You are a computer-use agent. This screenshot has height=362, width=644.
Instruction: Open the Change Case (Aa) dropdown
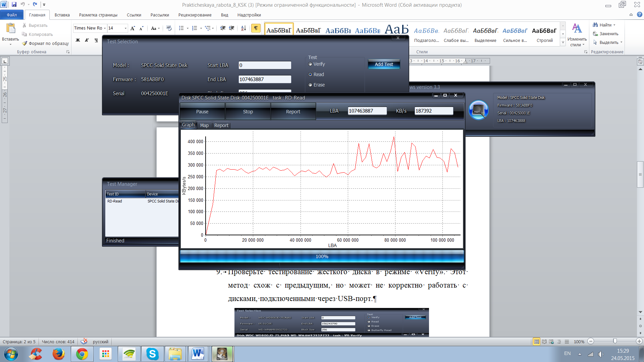click(x=155, y=28)
